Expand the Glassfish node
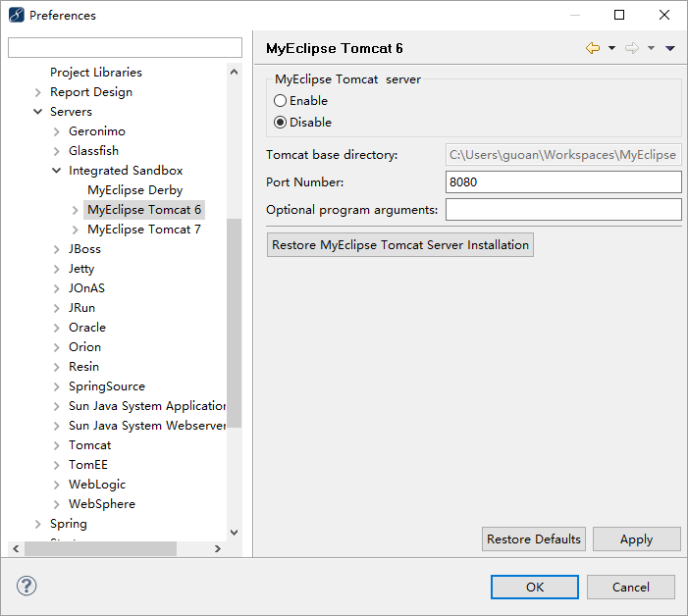688x616 pixels. click(56, 151)
